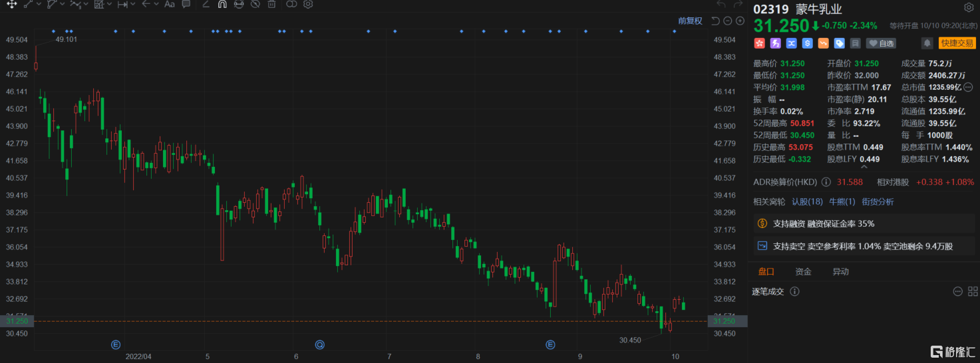
Task: Click the Q quarterly marker near June
Action: 319,344
